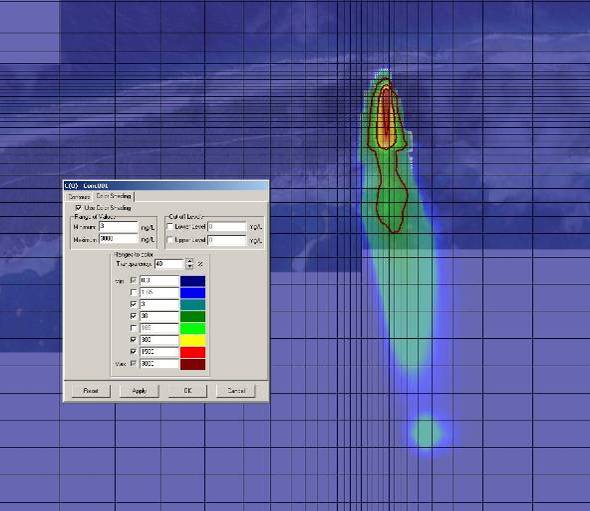
Task: Switch to the Contours tab
Action: coord(79,197)
